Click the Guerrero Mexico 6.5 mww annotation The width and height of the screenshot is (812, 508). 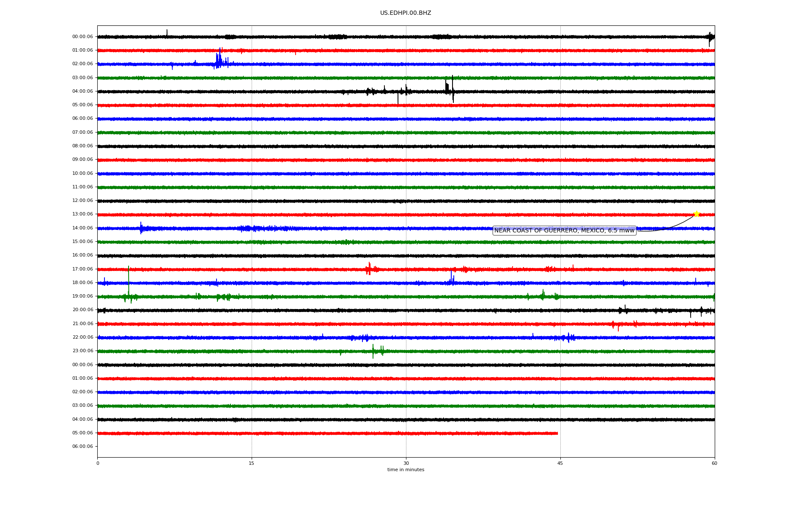[x=564, y=230]
